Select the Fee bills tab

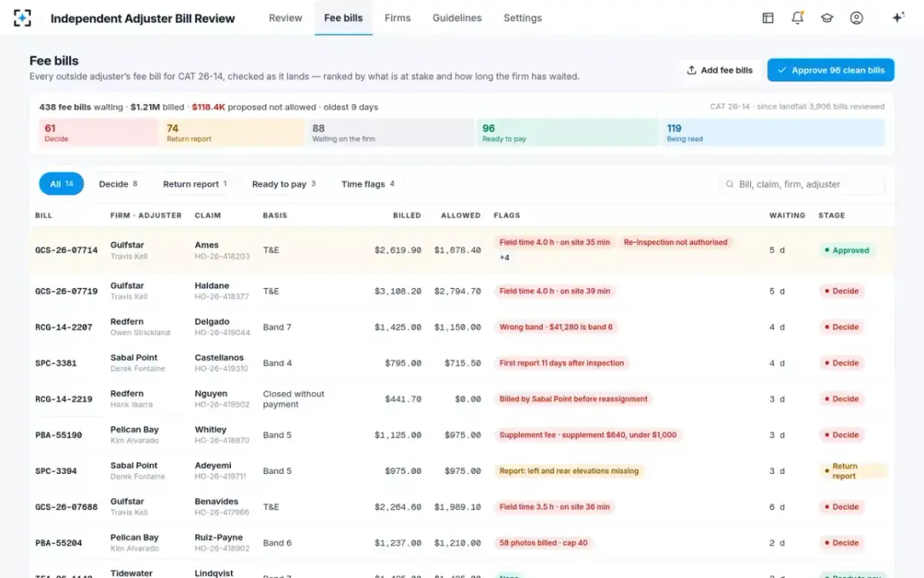(343, 18)
